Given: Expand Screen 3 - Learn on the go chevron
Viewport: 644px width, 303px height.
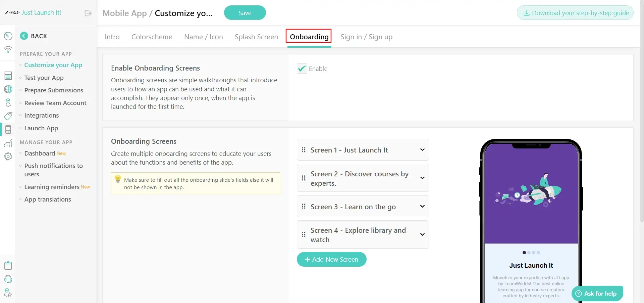Looking at the screenshot, I should (x=422, y=206).
